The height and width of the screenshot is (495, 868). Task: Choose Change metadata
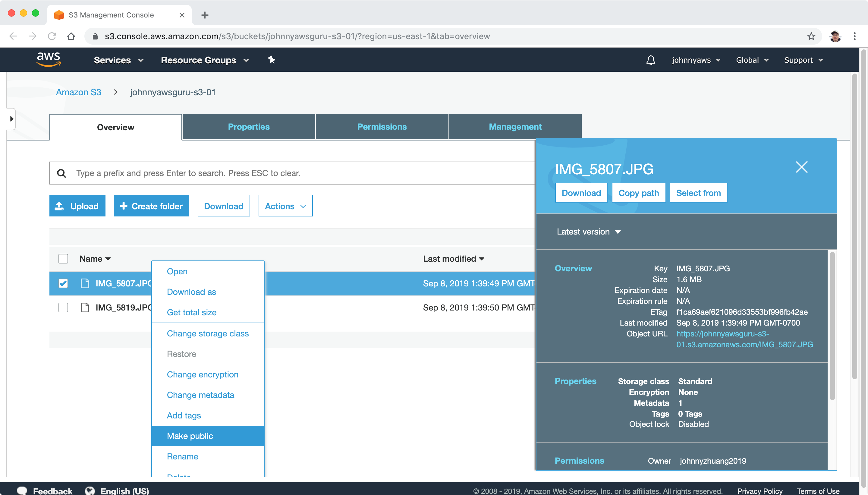tap(208, 395)
